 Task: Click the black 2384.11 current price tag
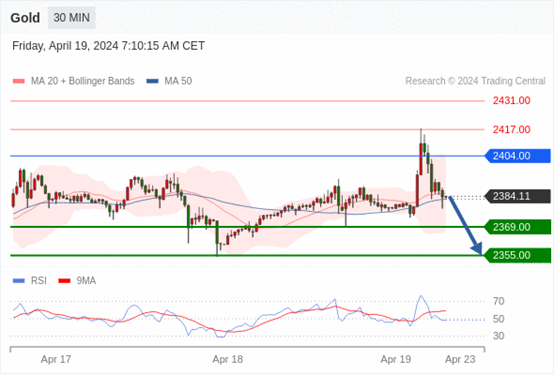point(518,196)
